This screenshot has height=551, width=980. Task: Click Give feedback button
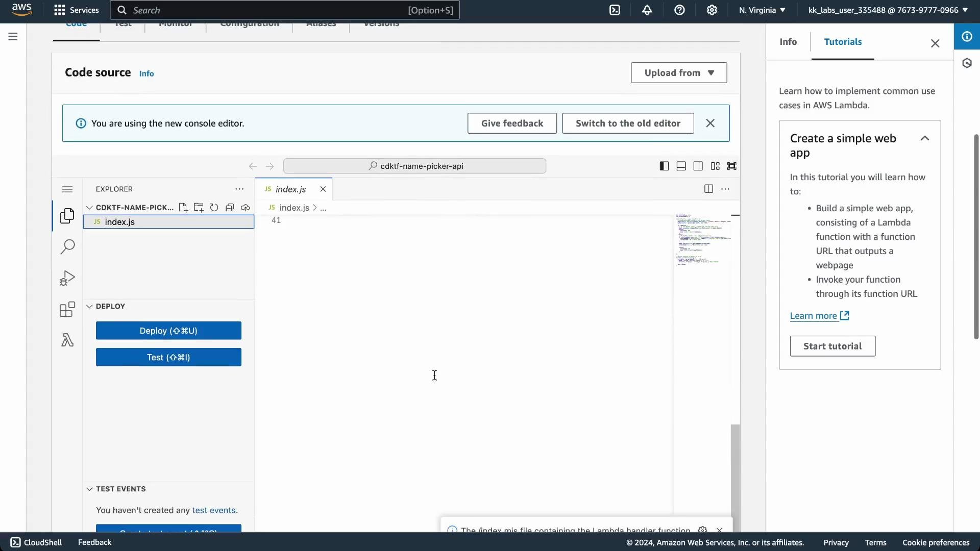pos(512,123)
